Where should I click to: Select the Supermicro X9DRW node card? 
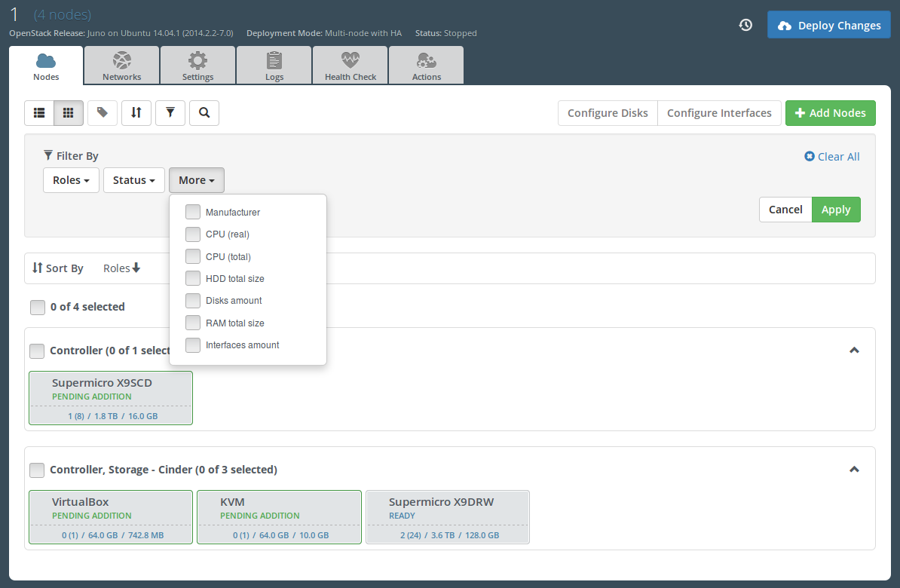[x=447, y=517]
